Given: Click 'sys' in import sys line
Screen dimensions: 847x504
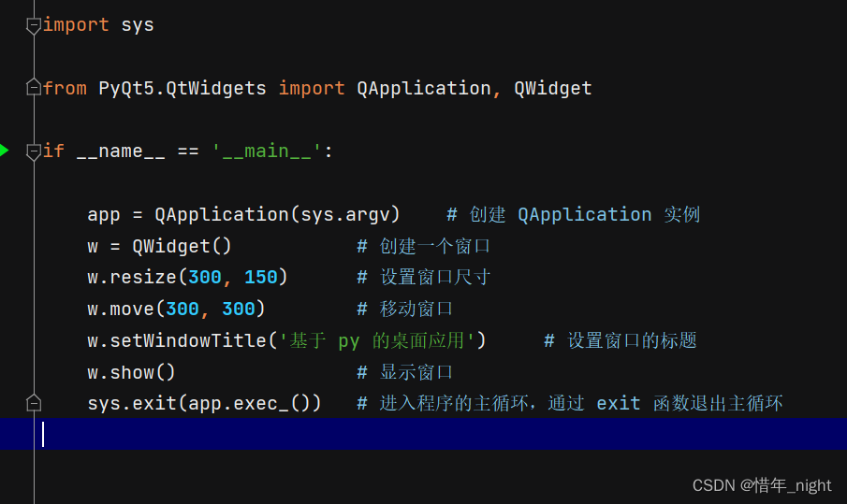Looking at the screenshot, I should pos(138,25).
